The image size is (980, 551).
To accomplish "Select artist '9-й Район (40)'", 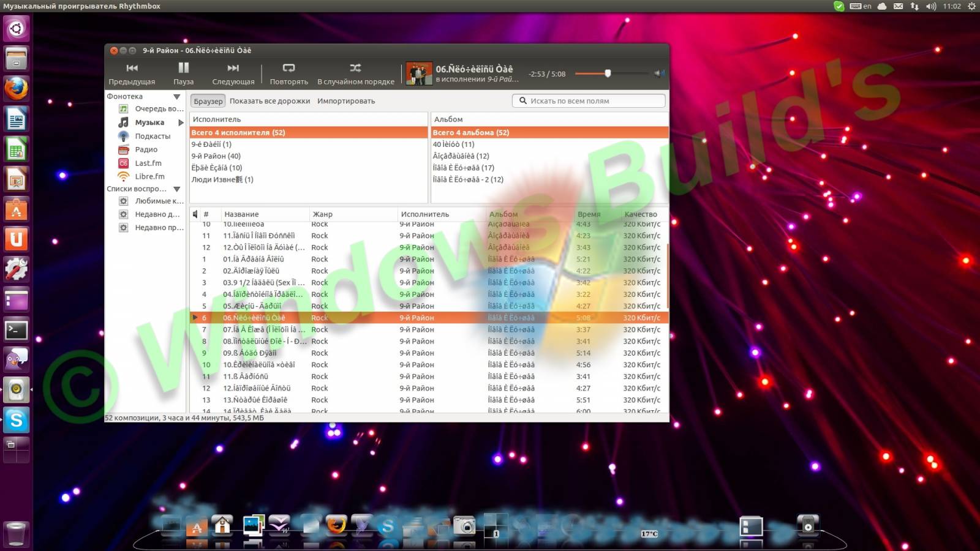I will pyautogui.click(x=309, y=156).
